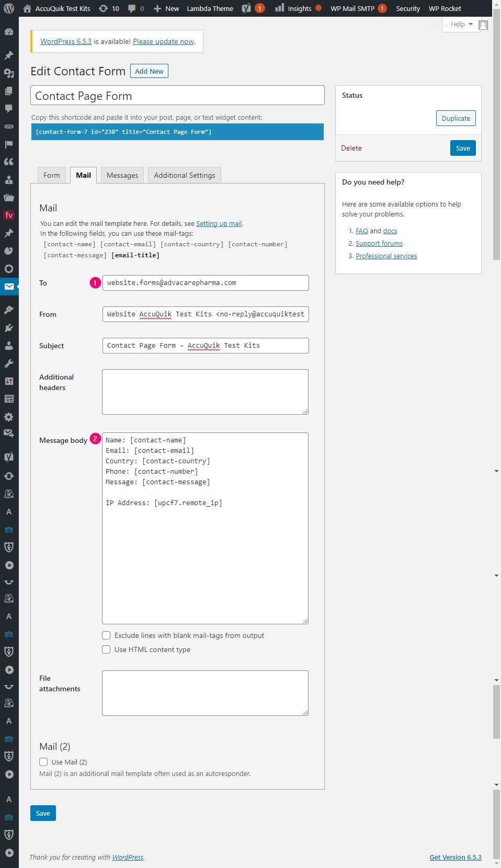Open the Messages tab
The width and height of the screenshot is (501, 868).
coord(122,175)
